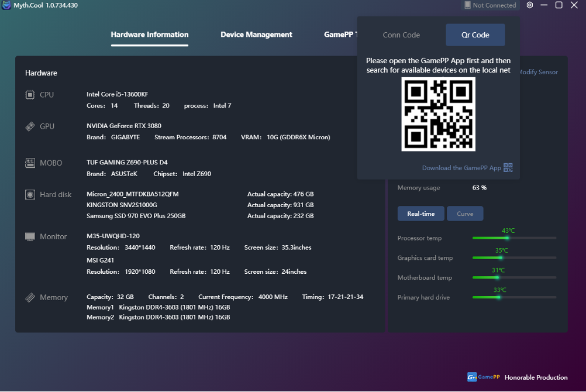Click the Myth.Cool app logo icon
The width and height of the screenshot is (586, 392).
(x=6, y=5)
